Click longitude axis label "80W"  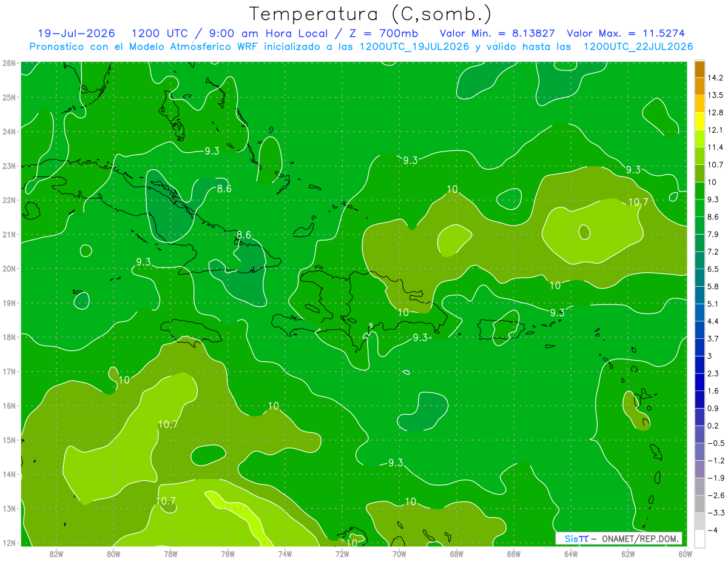coord(113,554)
